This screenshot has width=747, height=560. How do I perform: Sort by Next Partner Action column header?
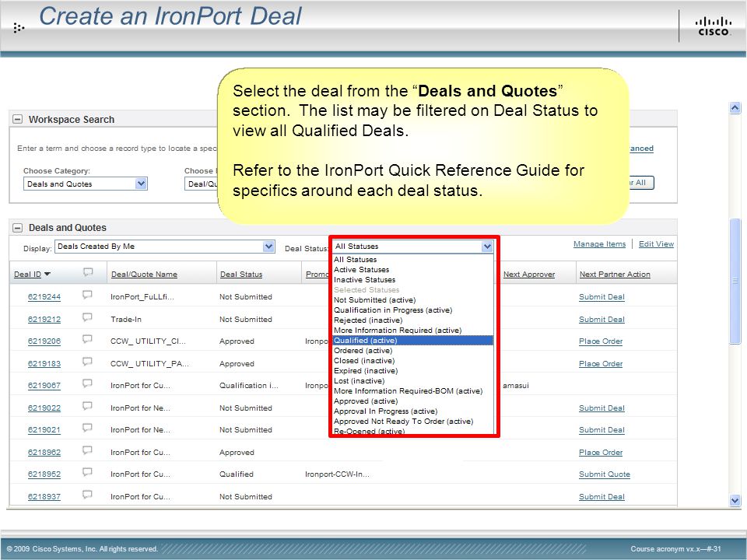click(615, 274)
